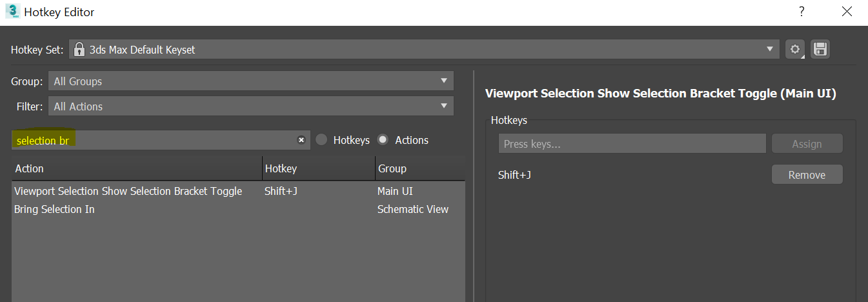Click the lock icon beside the keyset name
Viewport: 868px width, 302px height.
coord(80,50)
